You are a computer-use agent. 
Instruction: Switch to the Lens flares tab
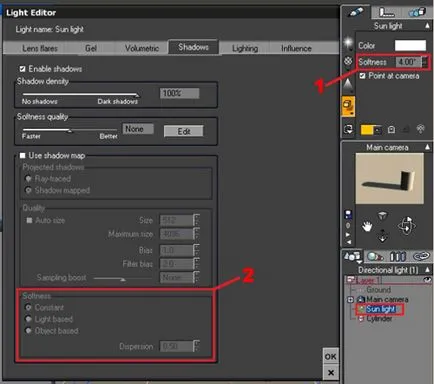click(40, 48)
